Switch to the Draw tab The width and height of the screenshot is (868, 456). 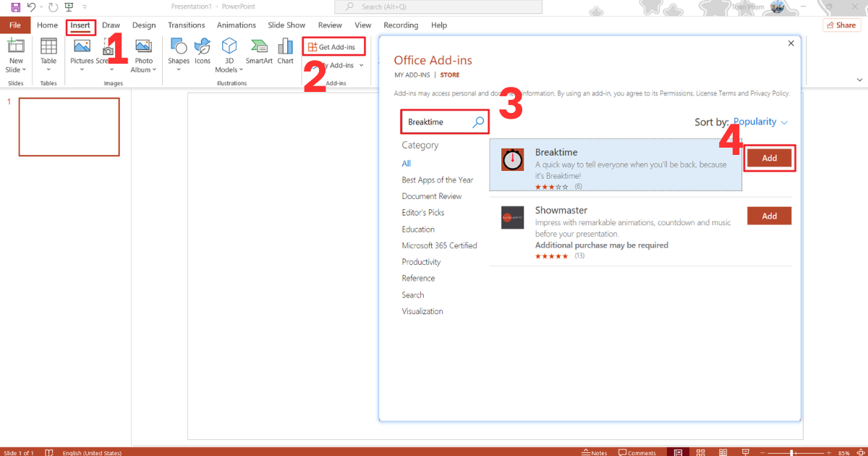[111, 25]
